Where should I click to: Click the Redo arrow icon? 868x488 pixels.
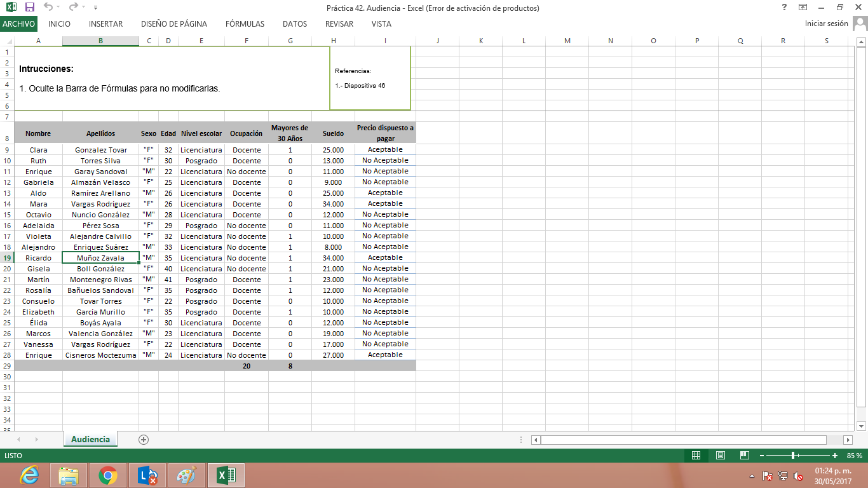tap(72, 8)
